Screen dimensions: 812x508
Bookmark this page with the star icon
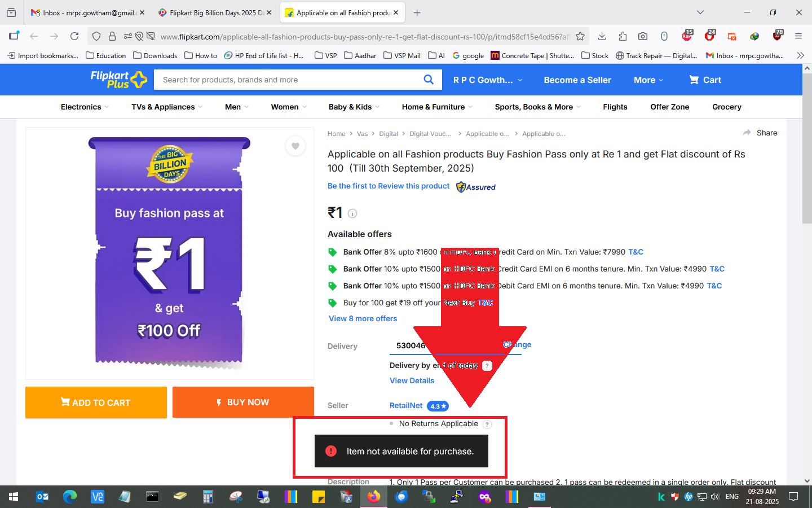click(x=580, y=37)
